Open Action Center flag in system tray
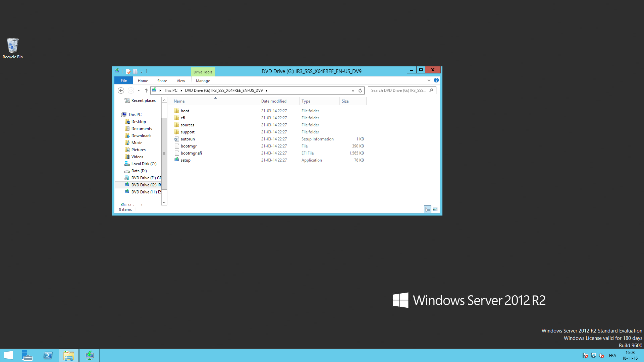Viewport: 644px width, 362px height. tap(585, 355)
